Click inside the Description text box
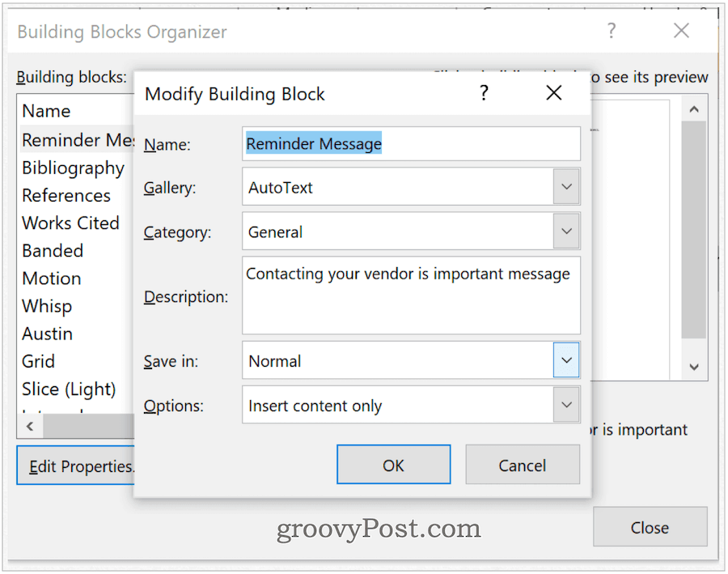The height and width of the screenshot is (574, 728). (411, 296)
